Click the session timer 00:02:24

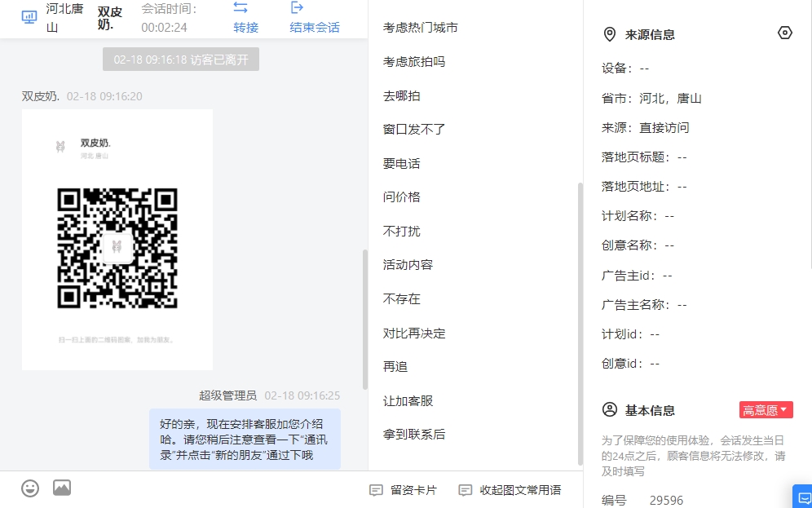tap(164, 28)
